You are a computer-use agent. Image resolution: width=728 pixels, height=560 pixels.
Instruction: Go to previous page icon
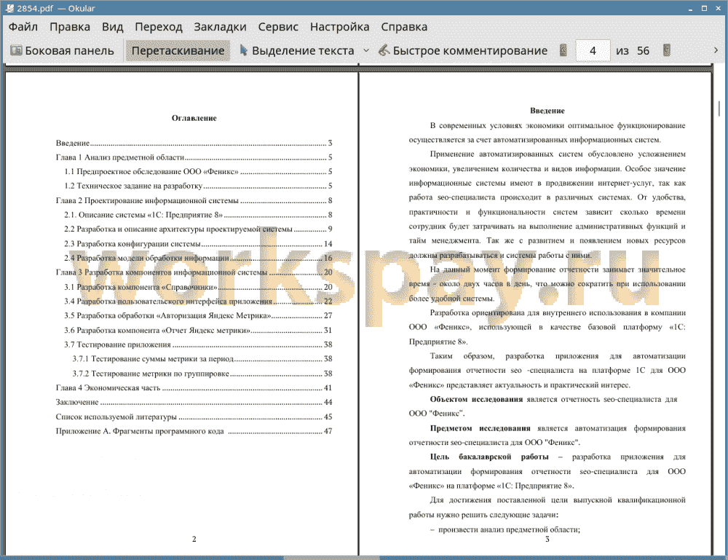(x=563, y=50)
